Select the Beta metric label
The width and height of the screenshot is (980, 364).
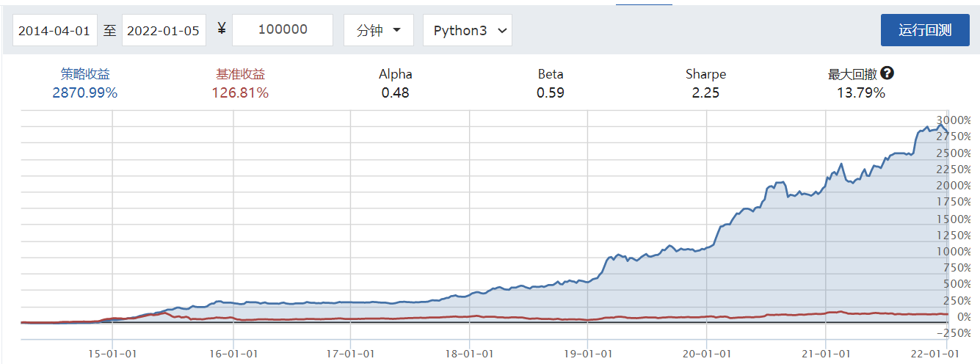point(551,74)
